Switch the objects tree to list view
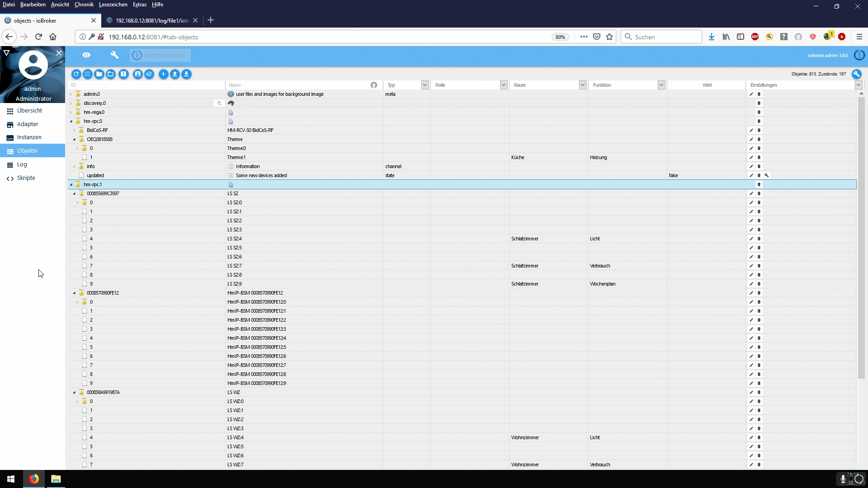Screen dimensions: 868x488 tap(88, 74)
